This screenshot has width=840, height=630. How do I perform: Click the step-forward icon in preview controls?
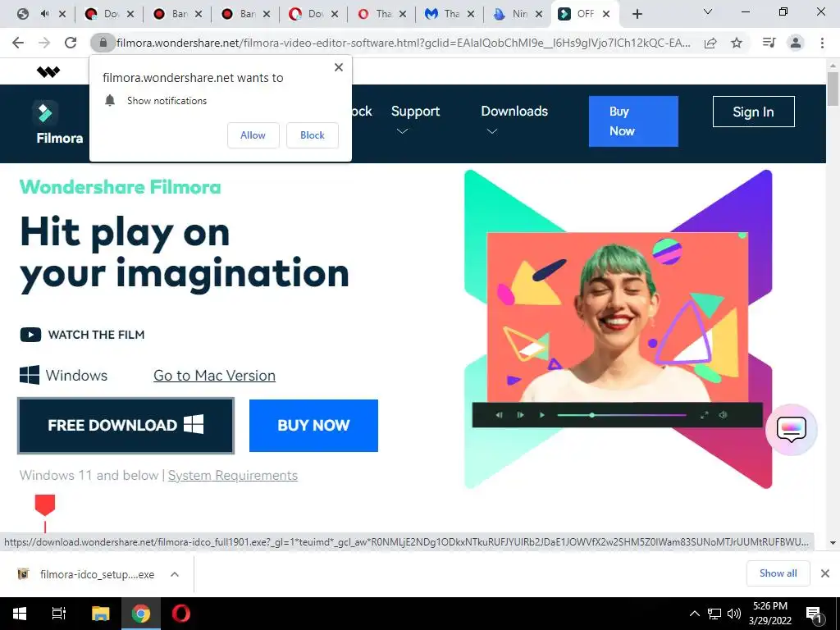click(520, 415)
